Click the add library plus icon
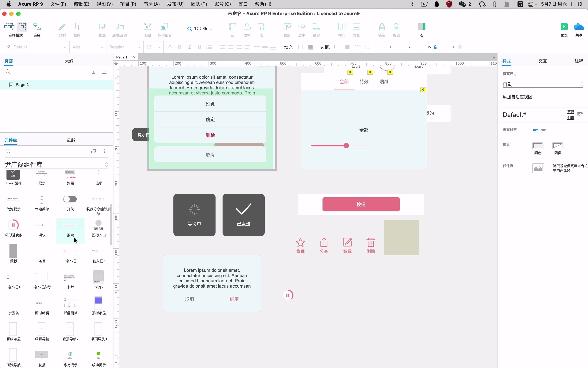Screen dimensions: 588x368 click(x=83, y=151)
